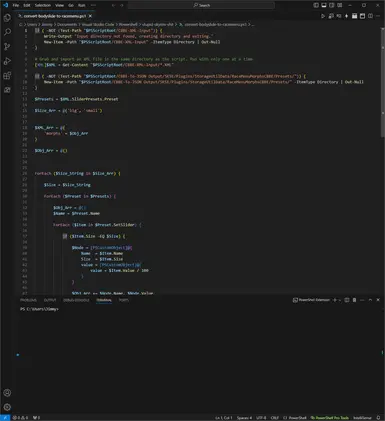Open the Manage gear in activity bar
The width and height of the screenshot is (385, 421).
pyautogui.click(x=7, y=407)
